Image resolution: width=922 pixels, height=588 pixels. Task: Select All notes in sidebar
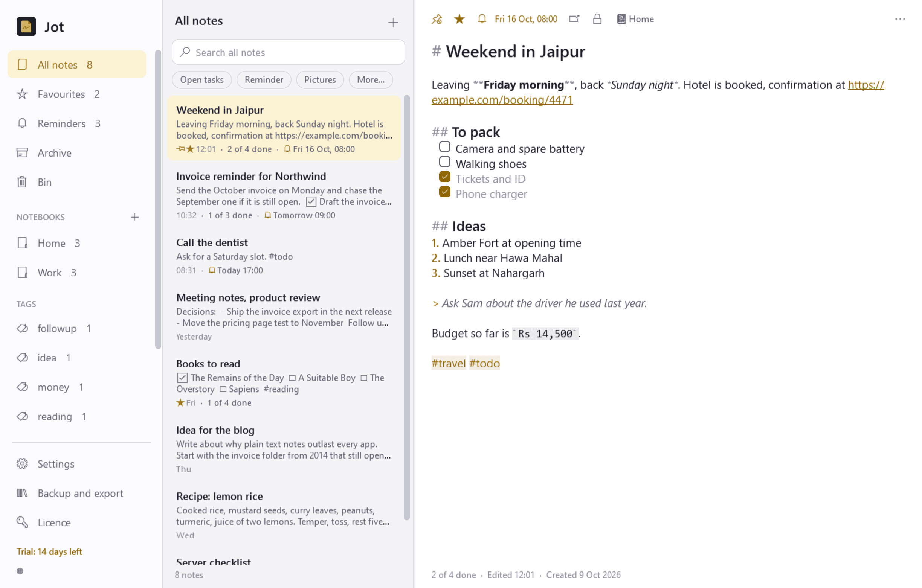coord(76,65)
